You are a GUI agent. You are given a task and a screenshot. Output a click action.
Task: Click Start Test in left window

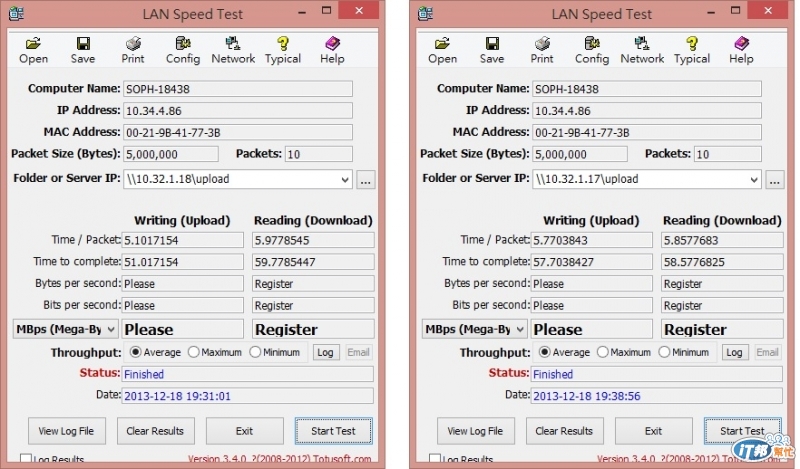click(334, 431)
